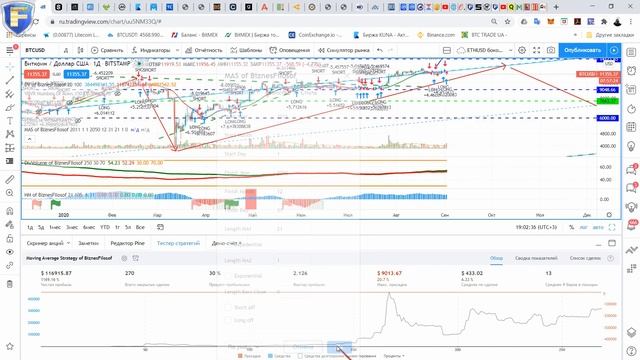640x360 pixels.
Task: Expand the arrow next to Индикаторы
Action: [177, 50]
